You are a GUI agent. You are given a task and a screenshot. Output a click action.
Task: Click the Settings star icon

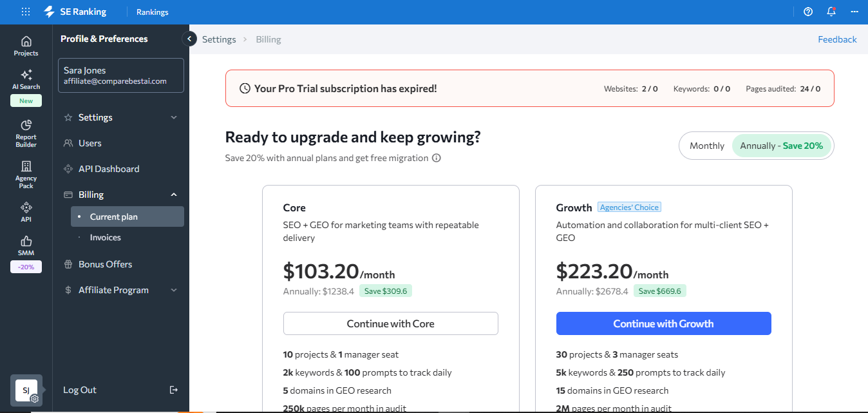click(x=68, y=117)
